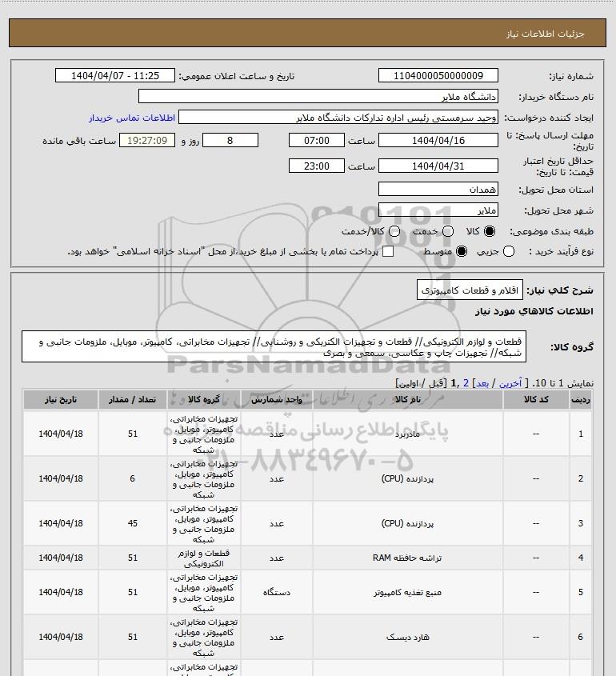Image resolution: width=616 pixels, height=676 pixels.
Task: Click the remaining days field 8
Action: pos(230,140)
